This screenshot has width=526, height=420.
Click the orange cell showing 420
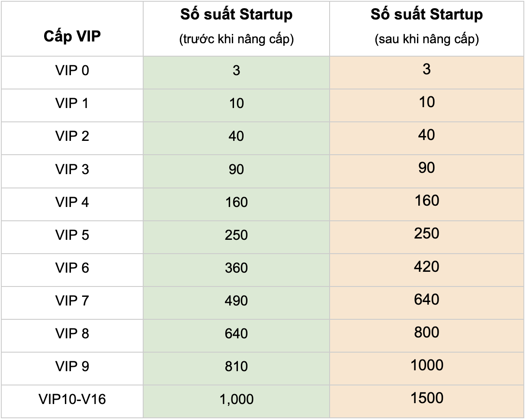pos(427,267)
